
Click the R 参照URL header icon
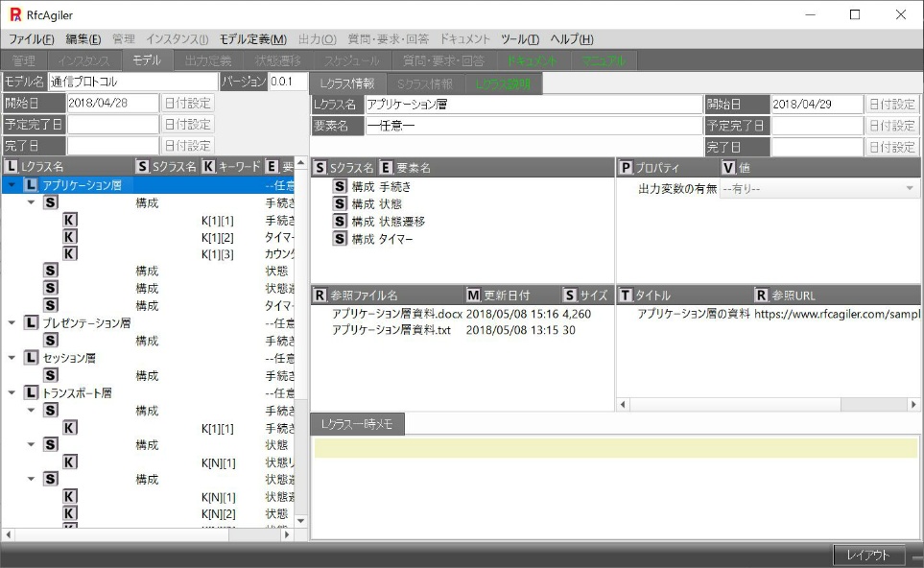pyautogui.click(x=761, y=296)
